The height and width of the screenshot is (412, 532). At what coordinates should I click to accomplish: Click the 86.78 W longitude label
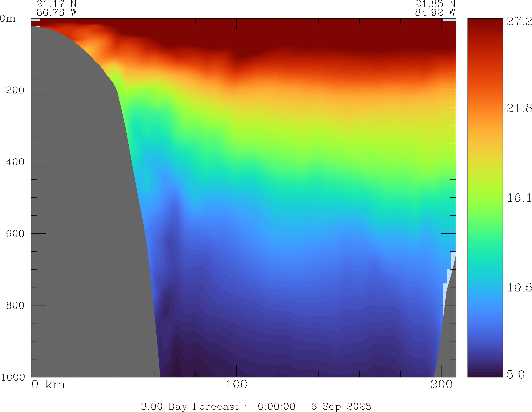tap(57, 13)
